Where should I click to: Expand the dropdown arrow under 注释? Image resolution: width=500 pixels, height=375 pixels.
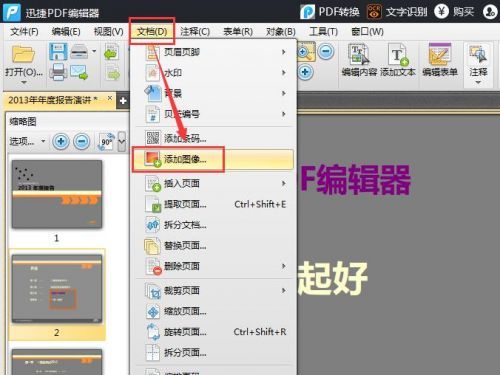478,82
